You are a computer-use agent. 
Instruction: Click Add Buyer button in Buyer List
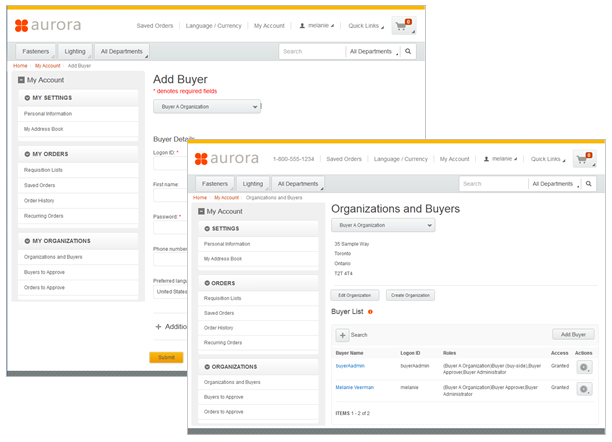573,335
